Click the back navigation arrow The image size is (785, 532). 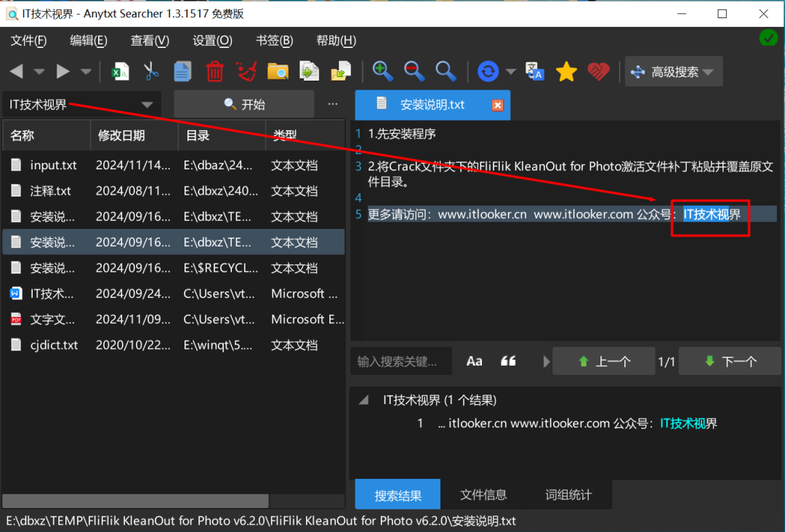tap(16, 71)
